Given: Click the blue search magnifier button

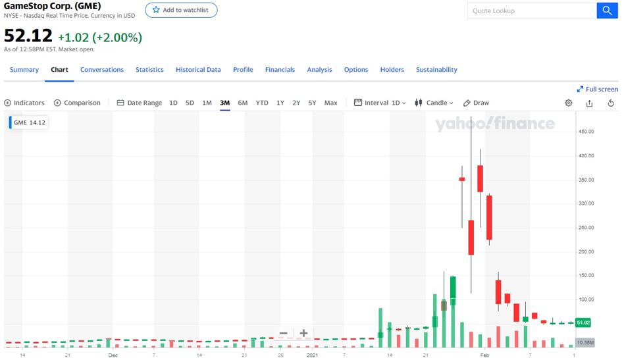Looking at the screenshot, I should 607,11.
